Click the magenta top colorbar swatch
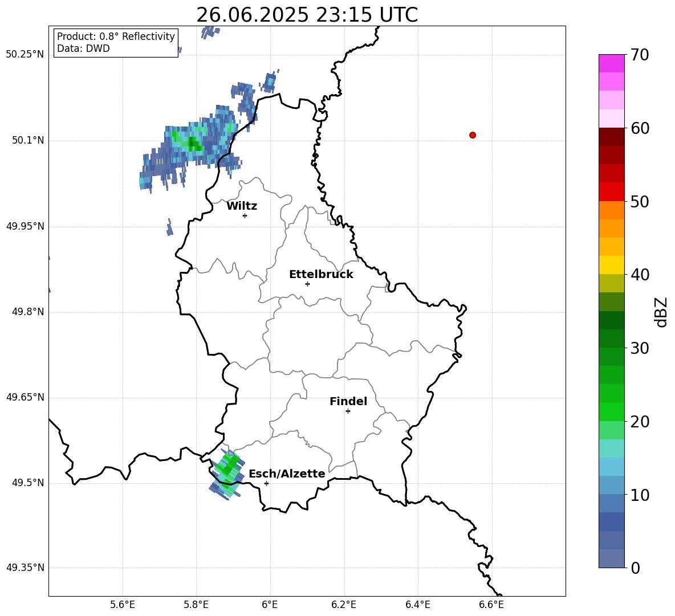Screen dimensions: 675x616 pyautogui.click(x=612, y=63)
